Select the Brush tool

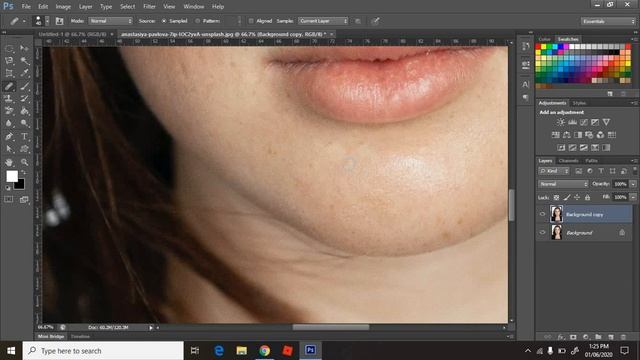coord(24,86)
